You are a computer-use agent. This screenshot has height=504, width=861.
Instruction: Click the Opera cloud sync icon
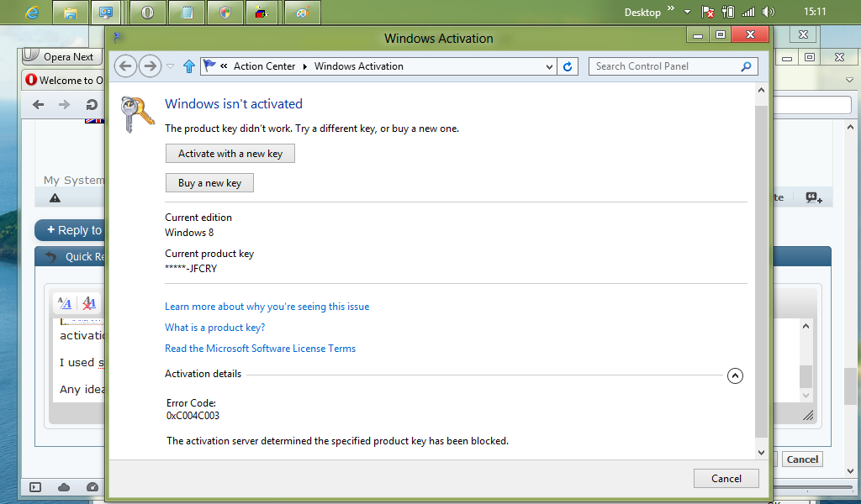click(x=64, y=487)
